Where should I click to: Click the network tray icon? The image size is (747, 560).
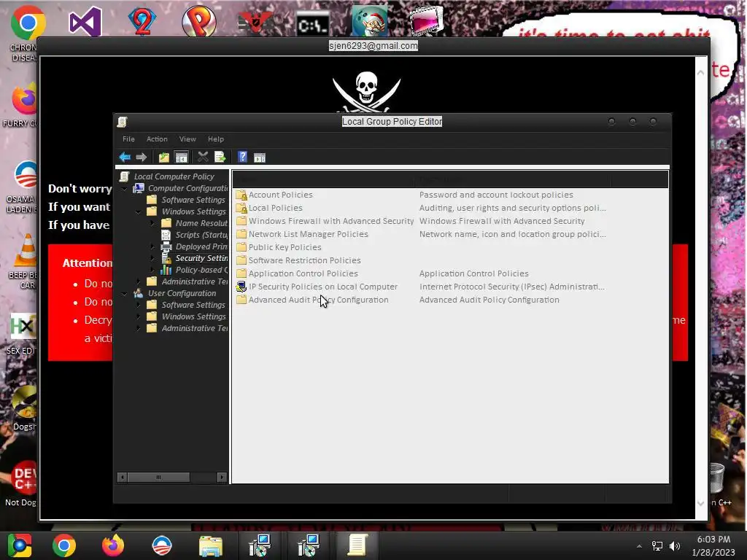point(657,546)
